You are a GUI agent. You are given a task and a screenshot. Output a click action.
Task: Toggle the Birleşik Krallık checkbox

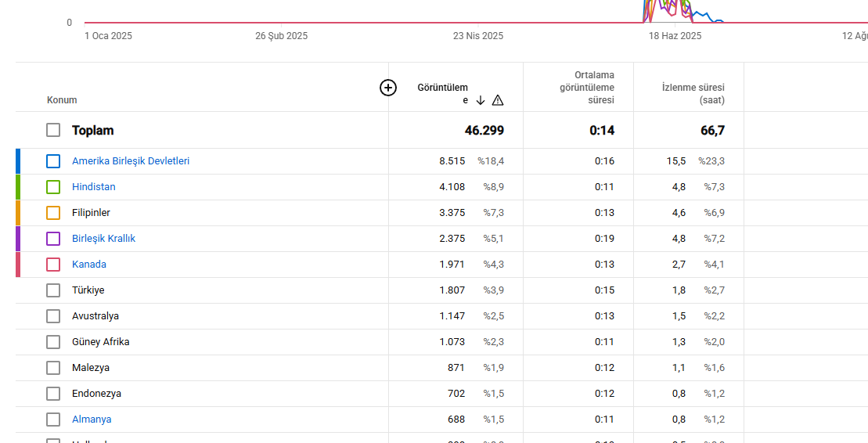[53, 239]
